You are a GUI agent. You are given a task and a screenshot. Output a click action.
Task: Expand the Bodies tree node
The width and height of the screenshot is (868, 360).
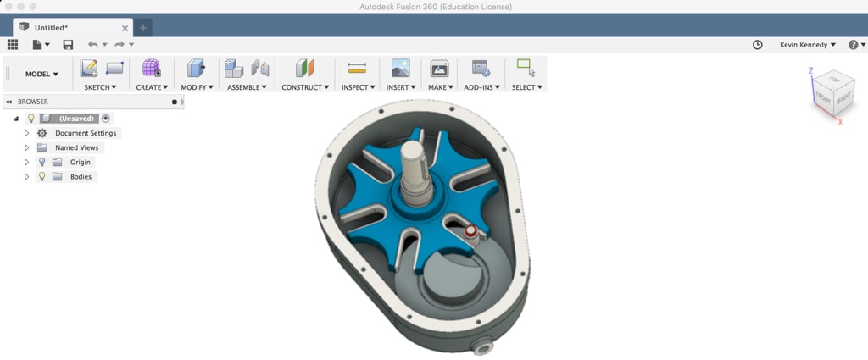26,176
